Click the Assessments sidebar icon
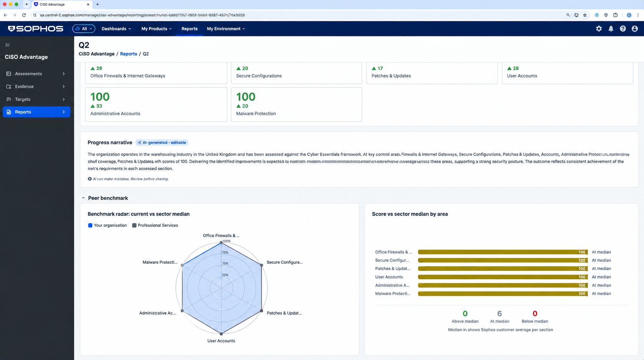644x360 pixels. (x=8, y=74)
